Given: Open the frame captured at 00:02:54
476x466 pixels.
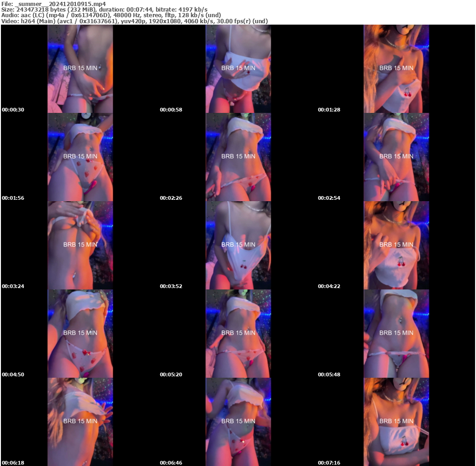Looking at the screenshot, I should click(x=396, y=157).
